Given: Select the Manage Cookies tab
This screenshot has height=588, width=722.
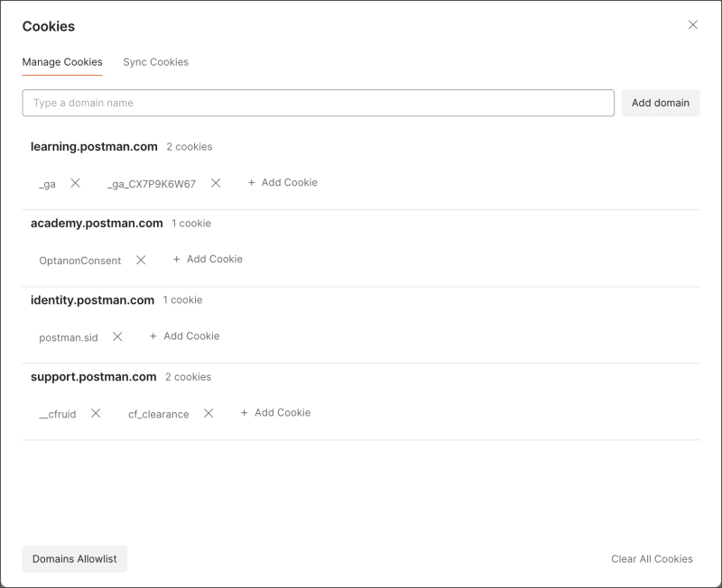Looking at the screenshot, I should pos(62,62).
